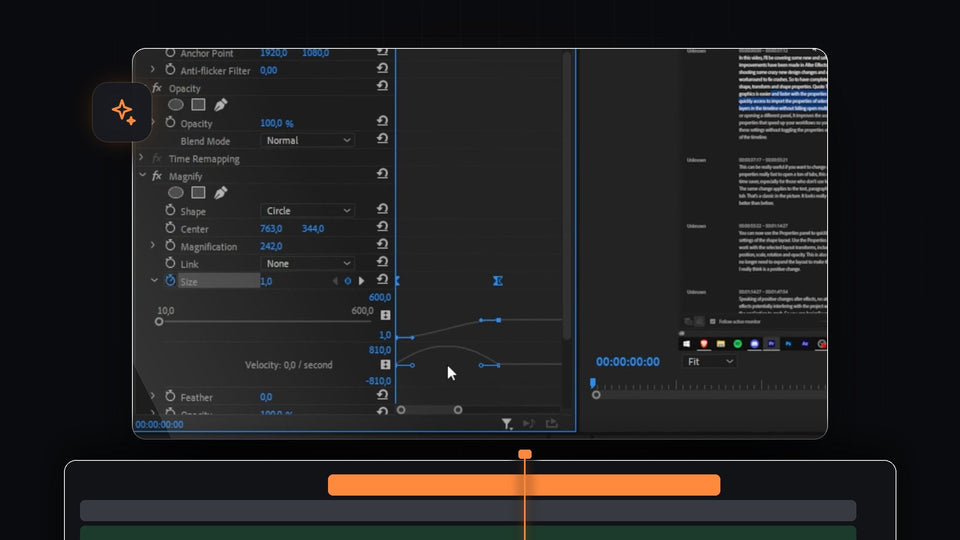Click the orange timeline playhead handle
This screenshot has width=960, height=540.
click(x=525, y=454)
